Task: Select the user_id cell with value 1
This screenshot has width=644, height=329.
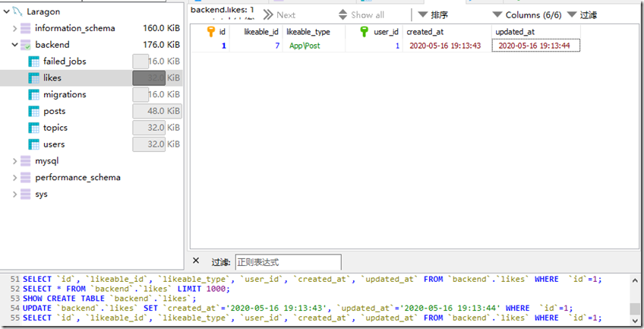Action: (x=374, y=46)
